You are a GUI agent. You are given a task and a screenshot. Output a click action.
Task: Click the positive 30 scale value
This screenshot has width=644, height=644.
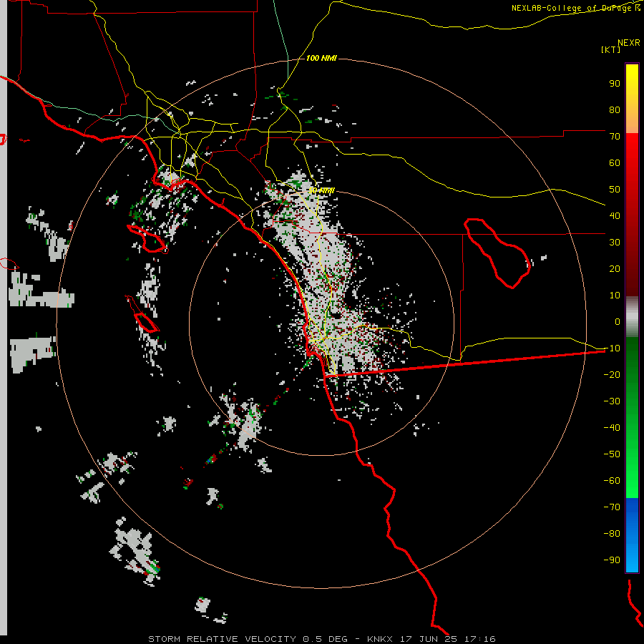click(x=615, y=243)
